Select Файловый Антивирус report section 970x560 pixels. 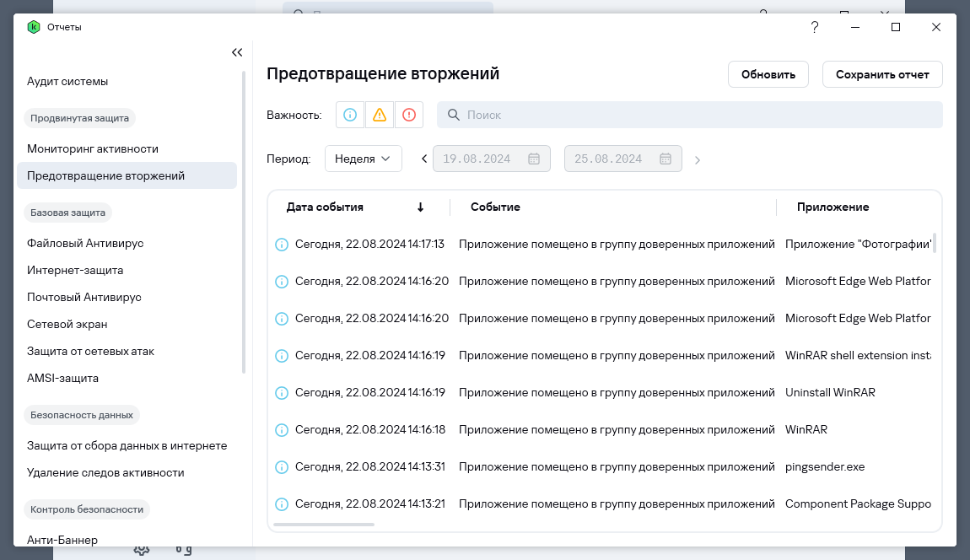(85, 243)
